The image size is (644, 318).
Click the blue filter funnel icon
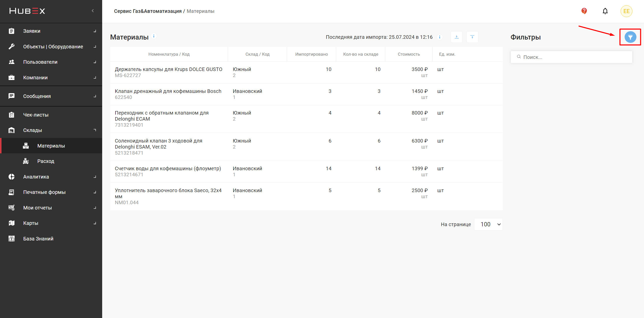coord(630,37)
